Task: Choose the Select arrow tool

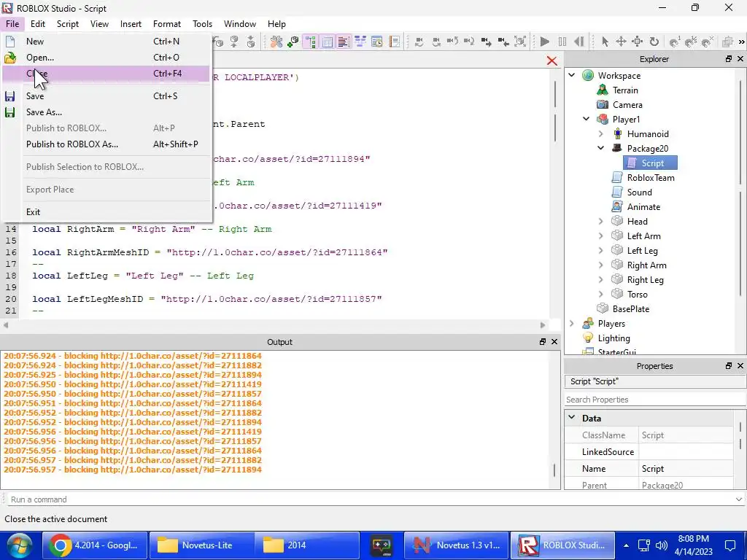Action: (x=605, y=42)
